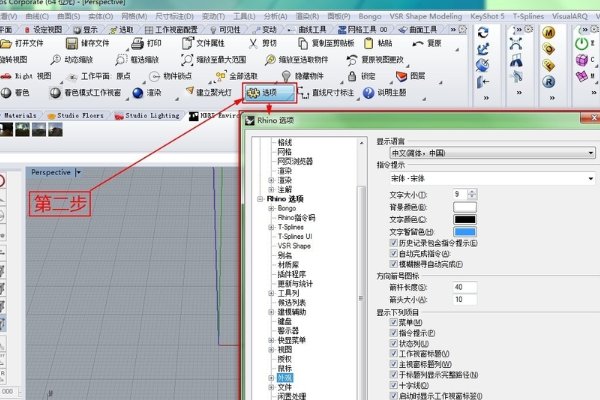Click the Lock padlock icon
600x400 pixels.
(x=352, y=76)
